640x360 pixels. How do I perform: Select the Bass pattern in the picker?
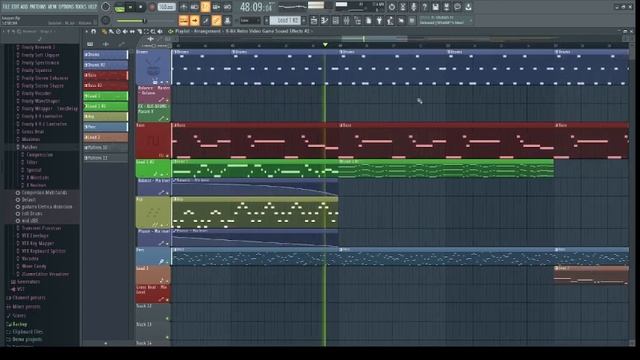[x=106, y=75]
